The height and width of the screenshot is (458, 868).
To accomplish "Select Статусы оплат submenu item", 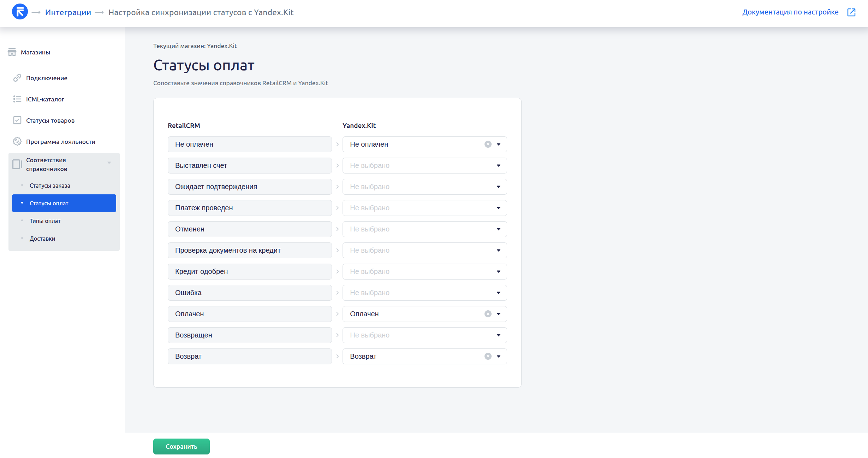I will point(64,203).
